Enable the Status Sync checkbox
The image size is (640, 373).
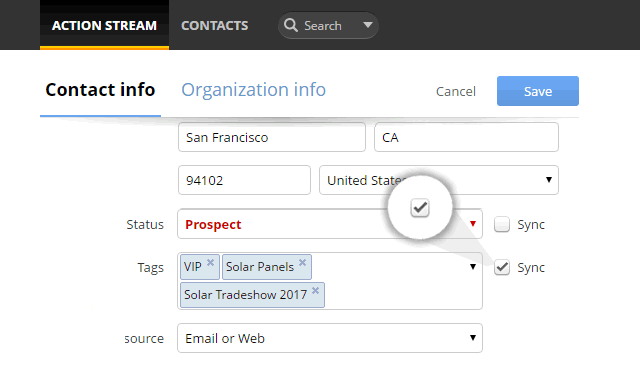pos(502,224)
